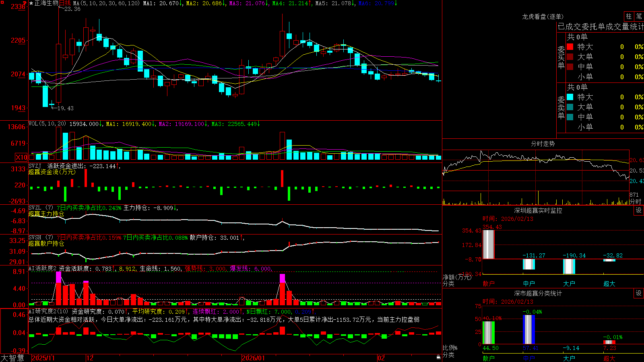The width and height of the screenshot is (644, 362).
Task: Click the 已成交委托单成交量统计 header
Action: 601,27
